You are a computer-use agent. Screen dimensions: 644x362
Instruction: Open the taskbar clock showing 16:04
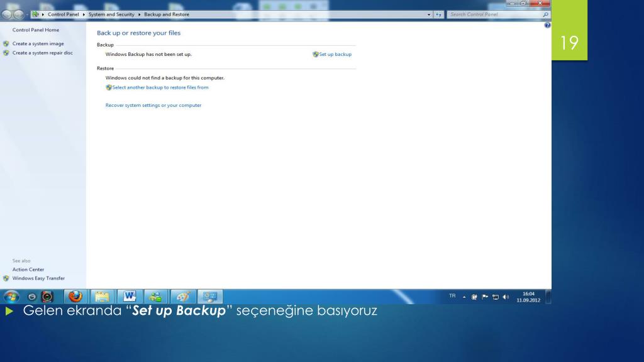528,297
